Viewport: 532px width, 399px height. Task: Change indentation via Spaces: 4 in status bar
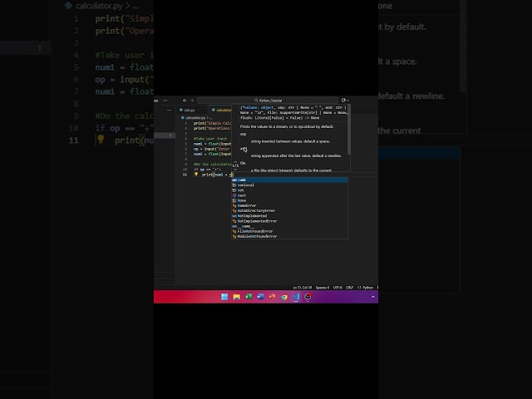pos(323,288)
